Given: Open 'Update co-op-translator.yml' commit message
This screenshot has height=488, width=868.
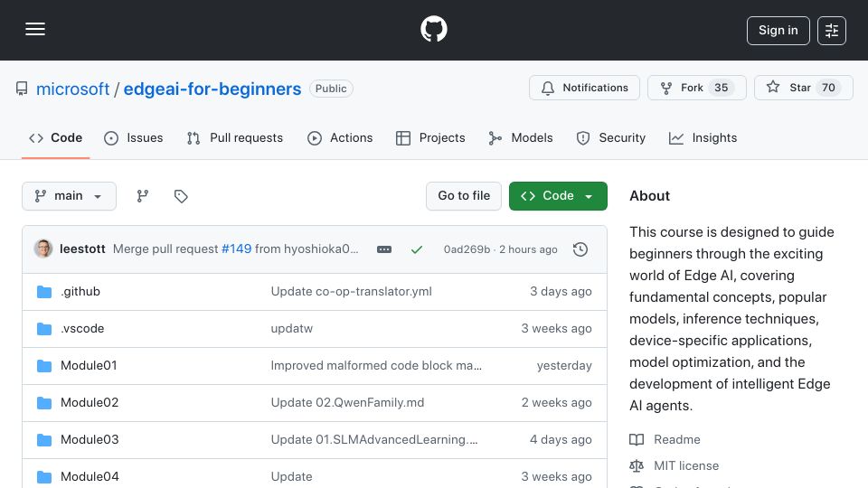Looking at the screenshot, I should click(351, 292).
